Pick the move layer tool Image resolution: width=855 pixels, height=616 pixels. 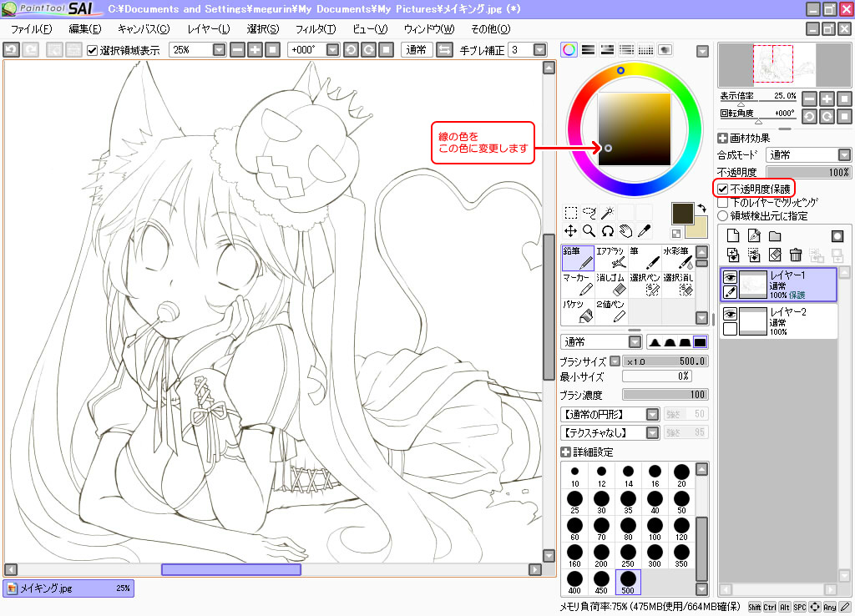[x=571, y=231]
